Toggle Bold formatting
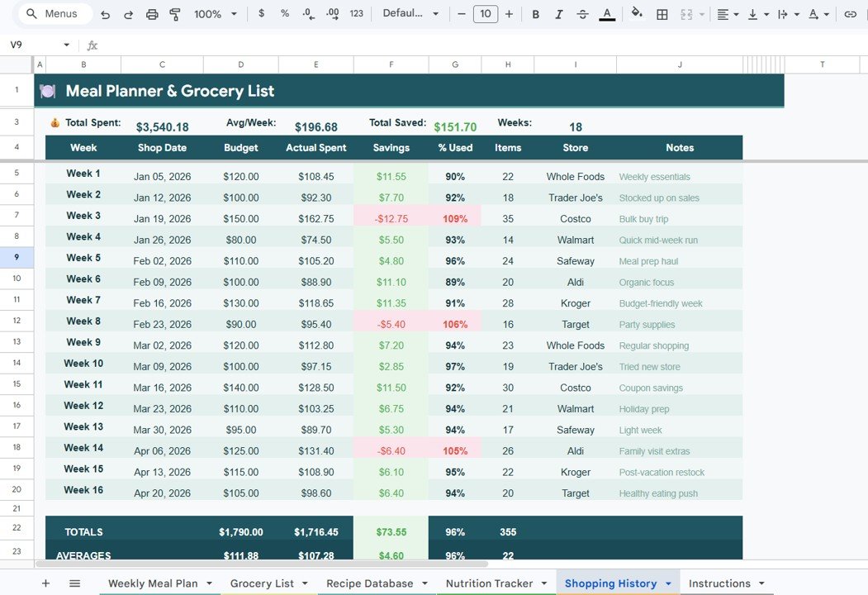 [x=536, y=14]
